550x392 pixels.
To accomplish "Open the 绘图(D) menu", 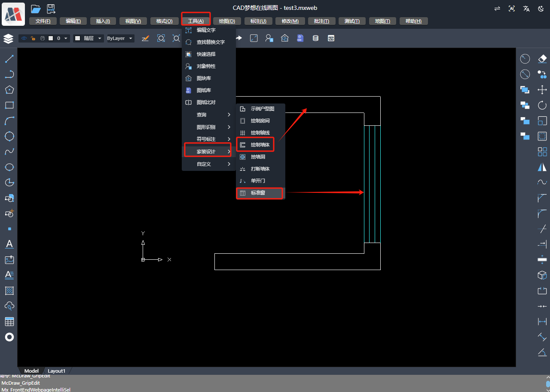I will [227, 21].
